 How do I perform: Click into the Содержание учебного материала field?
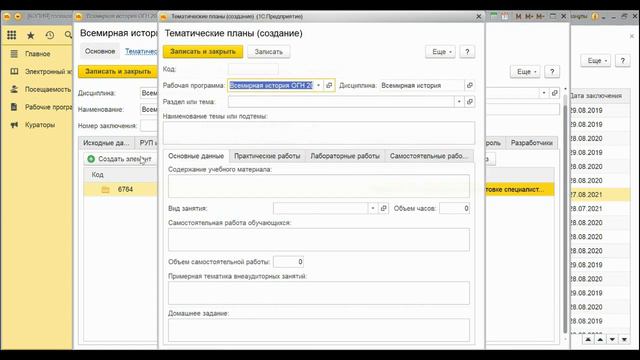(319, 186)
